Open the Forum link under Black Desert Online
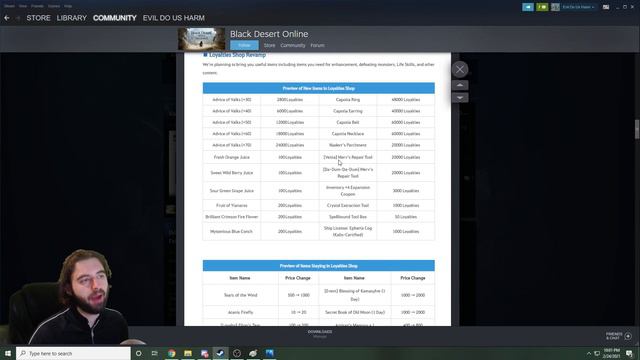640x360 pixels. coord(317,45)
